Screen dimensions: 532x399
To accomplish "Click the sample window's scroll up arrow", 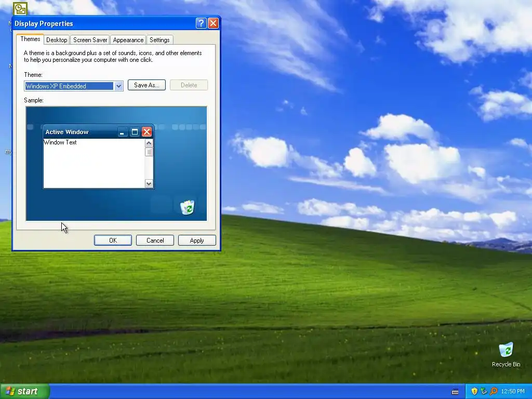I will 149,143.
